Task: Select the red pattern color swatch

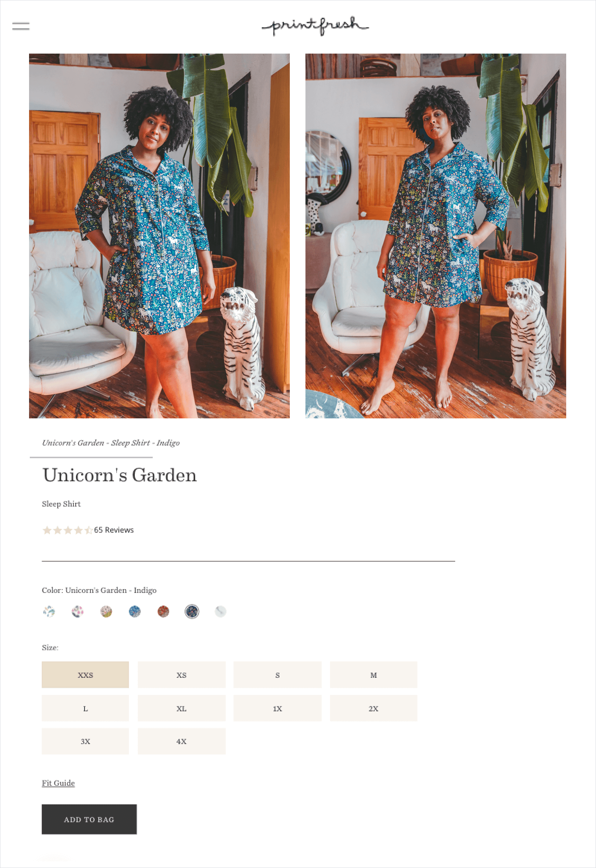Action: [163, 612]
